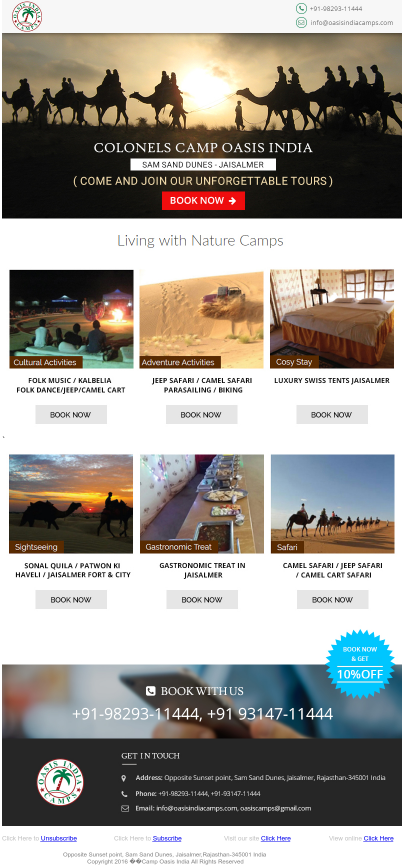Screen dimensions: 405x865
Task: Click the Subscribe link
Action: 167,839
